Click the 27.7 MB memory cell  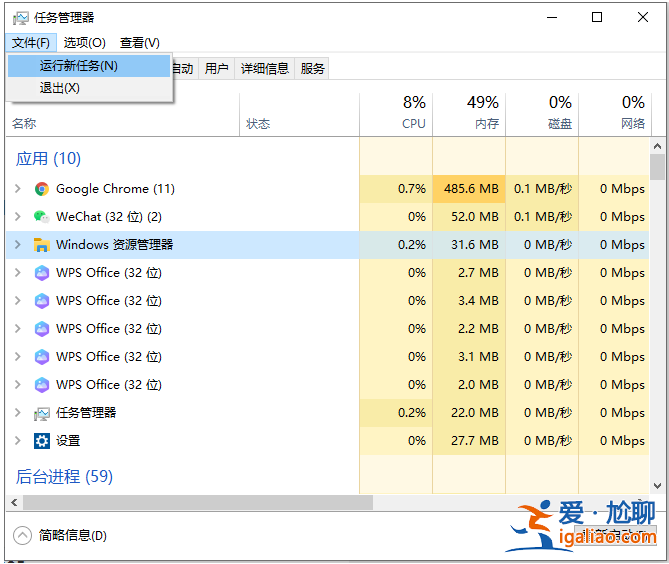click(469, 440)
